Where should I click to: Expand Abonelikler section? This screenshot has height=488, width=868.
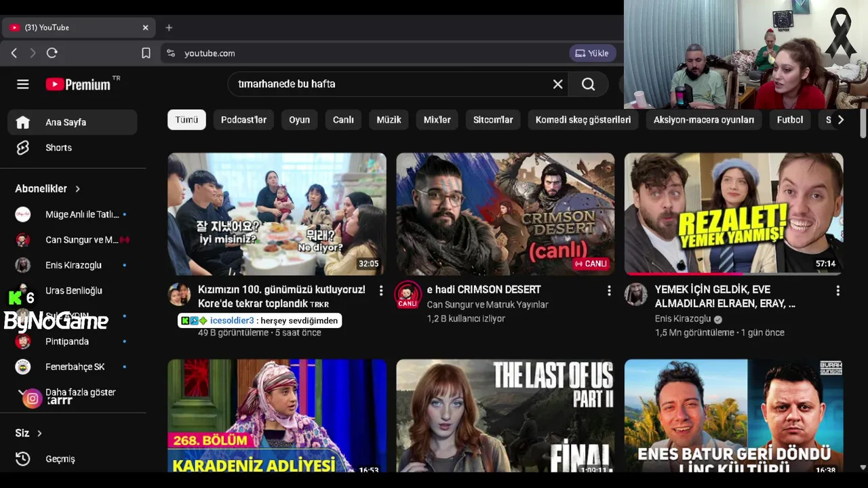(x=47, y=188)
